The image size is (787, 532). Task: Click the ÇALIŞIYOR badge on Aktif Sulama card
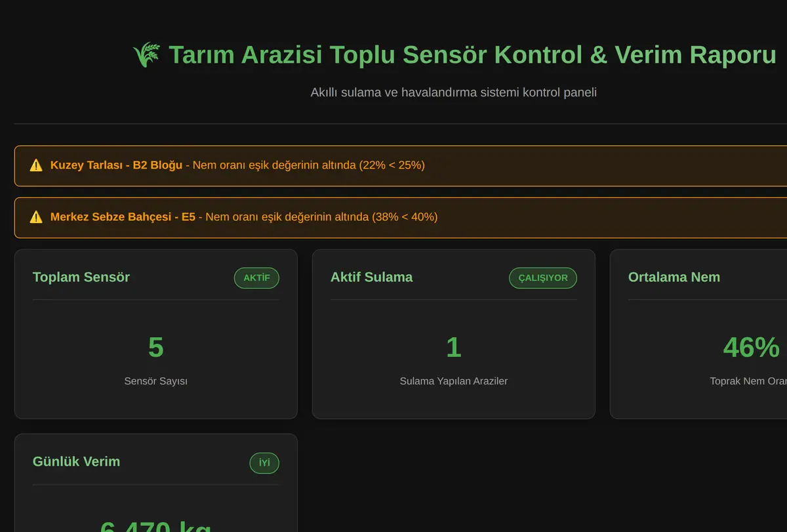point(543,278)
